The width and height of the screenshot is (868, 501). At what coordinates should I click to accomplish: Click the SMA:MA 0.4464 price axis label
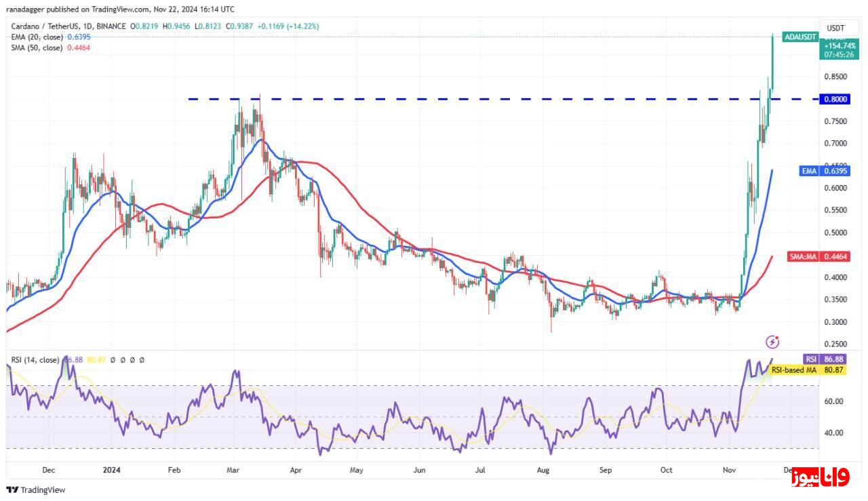[x=817, y=256]
